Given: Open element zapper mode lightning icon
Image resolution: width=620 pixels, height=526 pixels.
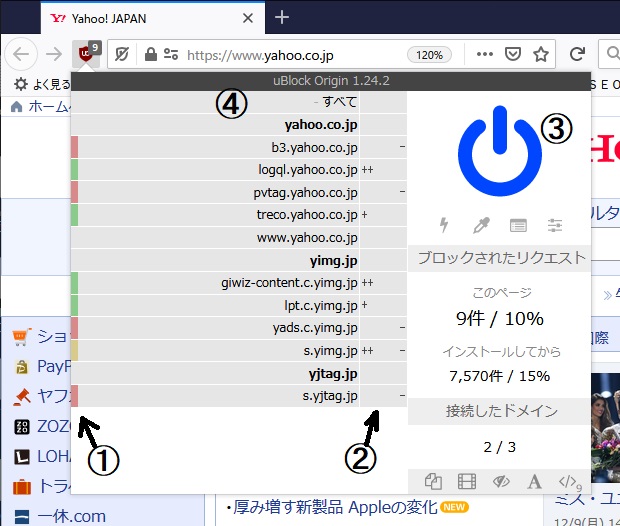Looking at the screenshot, I should coord(444,225).
